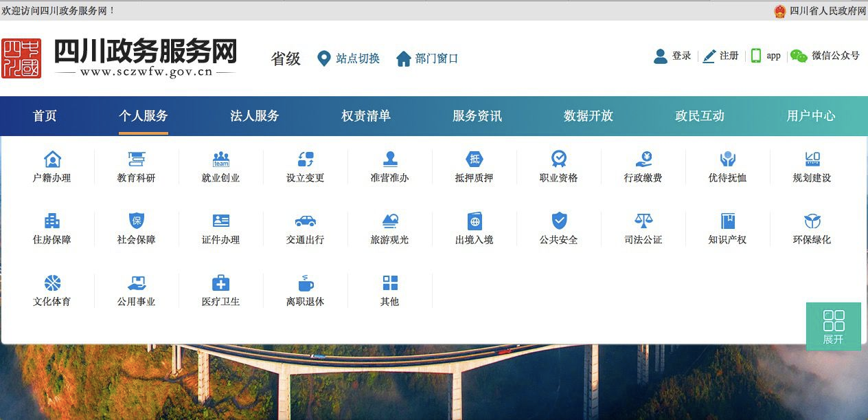Select the 规划建设 ruler icon
The image size is (868, 420).
[812, 159]
